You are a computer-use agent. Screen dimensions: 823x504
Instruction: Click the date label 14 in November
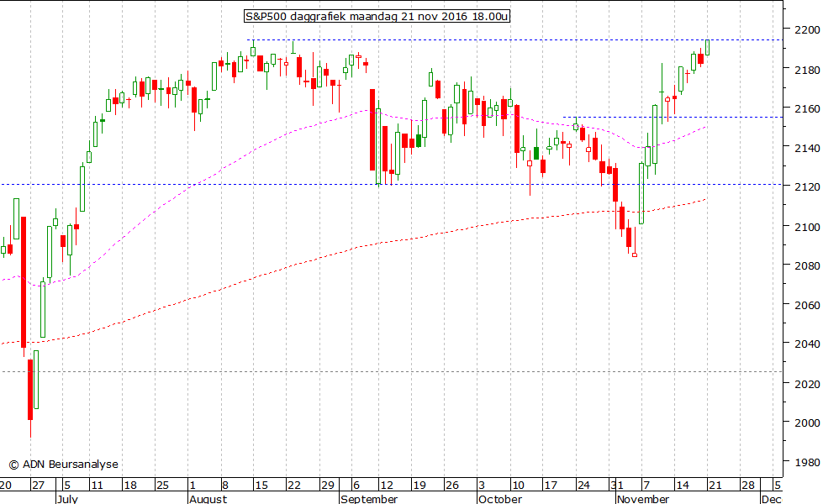683,486
